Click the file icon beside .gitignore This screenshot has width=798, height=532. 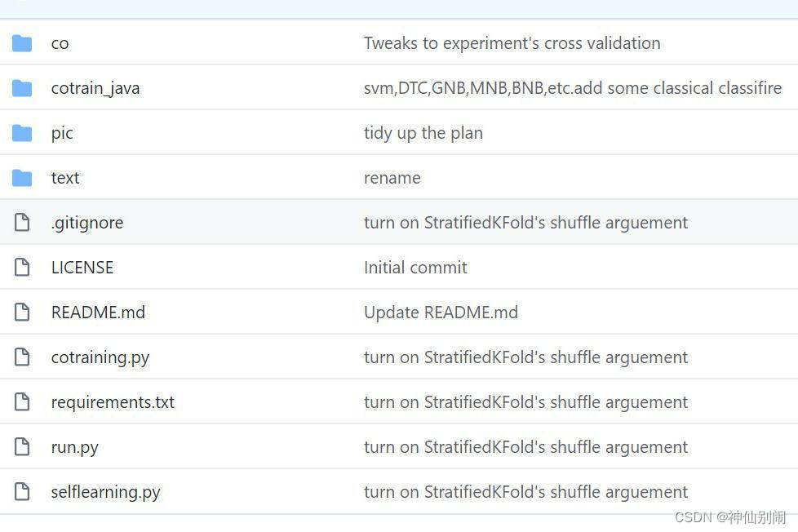coord(22,222)
